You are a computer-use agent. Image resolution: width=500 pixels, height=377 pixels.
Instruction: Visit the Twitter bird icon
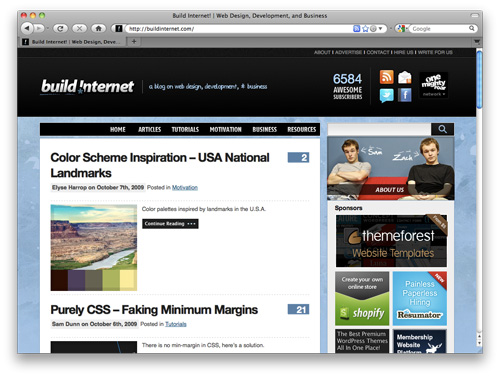pyautogui.click(x=386, y=95)
